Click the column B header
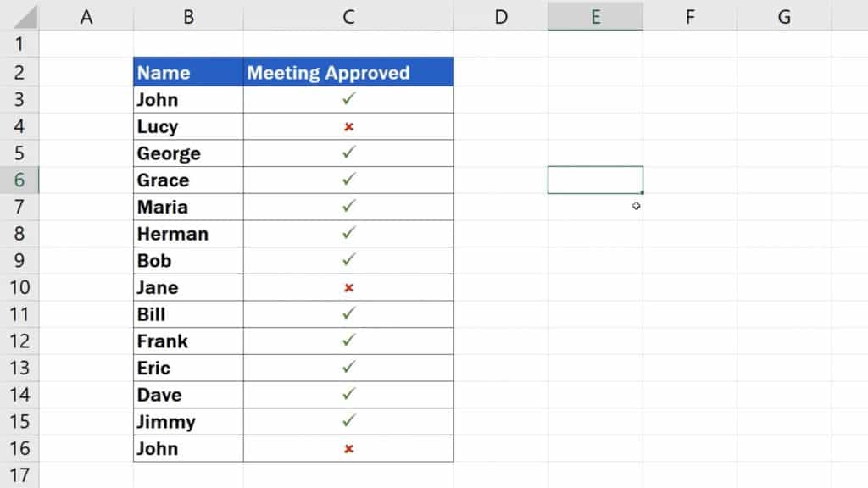 coord(188,16)
